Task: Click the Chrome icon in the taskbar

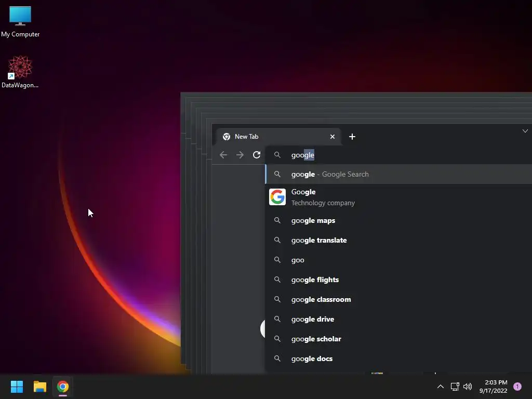Action: point(63,387)
